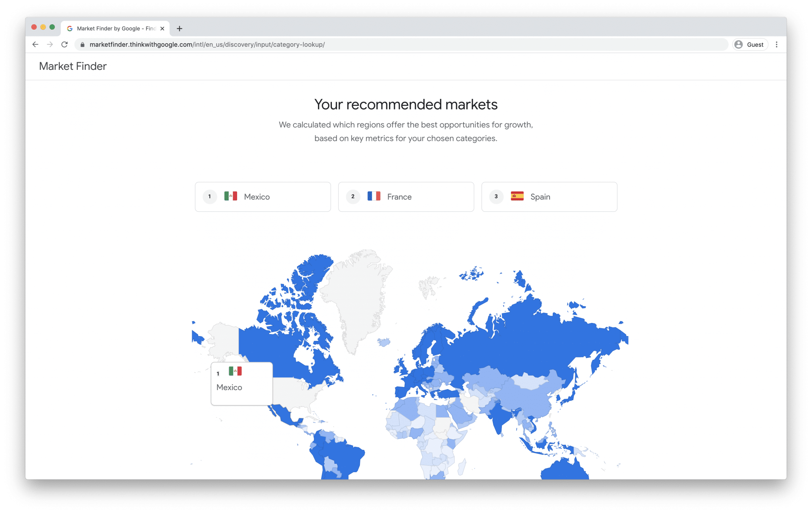Click the back navigation arrow
812x513 pixels.
pos(35,44)
